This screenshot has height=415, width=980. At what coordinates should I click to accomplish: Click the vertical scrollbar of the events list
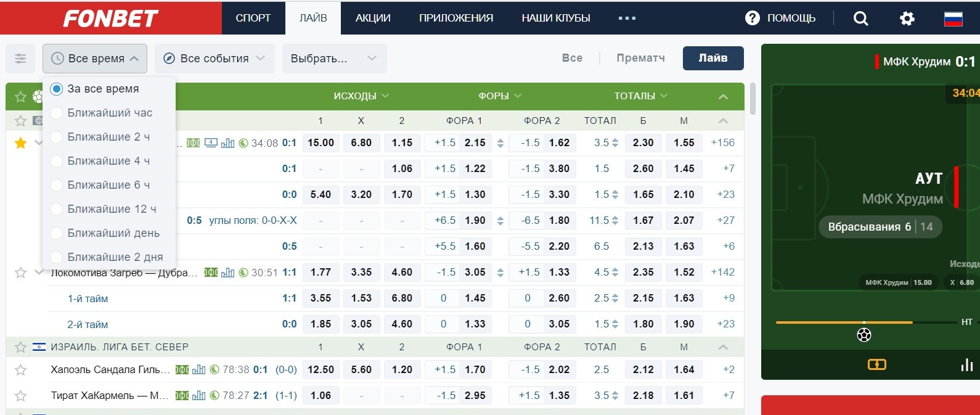tap(753, 99)
